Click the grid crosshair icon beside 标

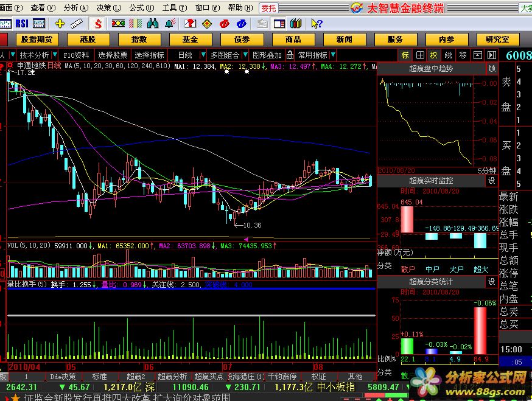[x=420, y=55]
